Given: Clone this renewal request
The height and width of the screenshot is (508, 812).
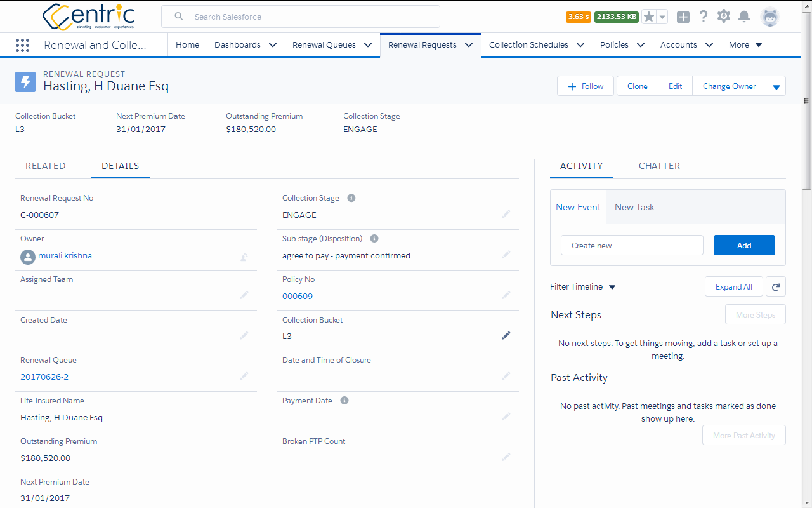Looking at the screenshot, I should pyautogui.click(x=637, y=85).
